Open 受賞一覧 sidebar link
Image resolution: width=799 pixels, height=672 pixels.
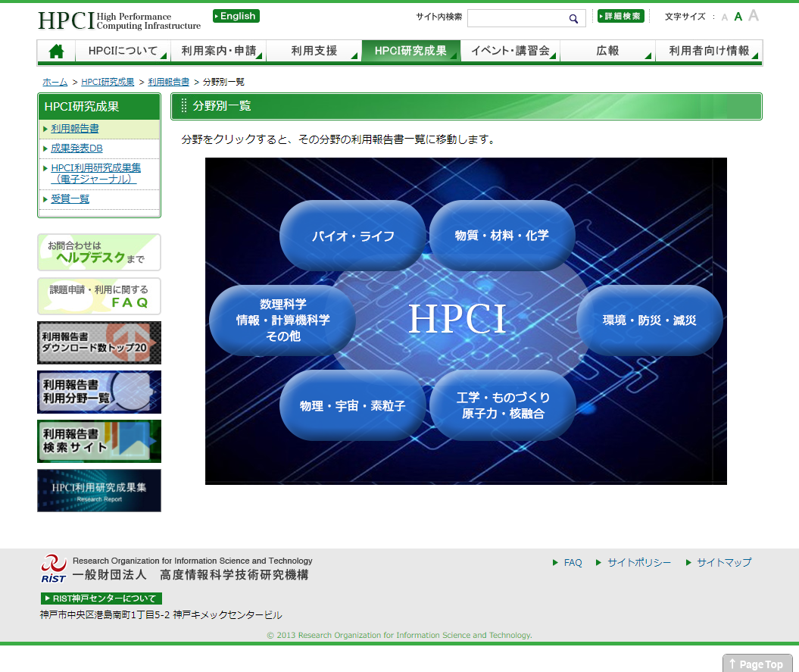click(70, 198)
